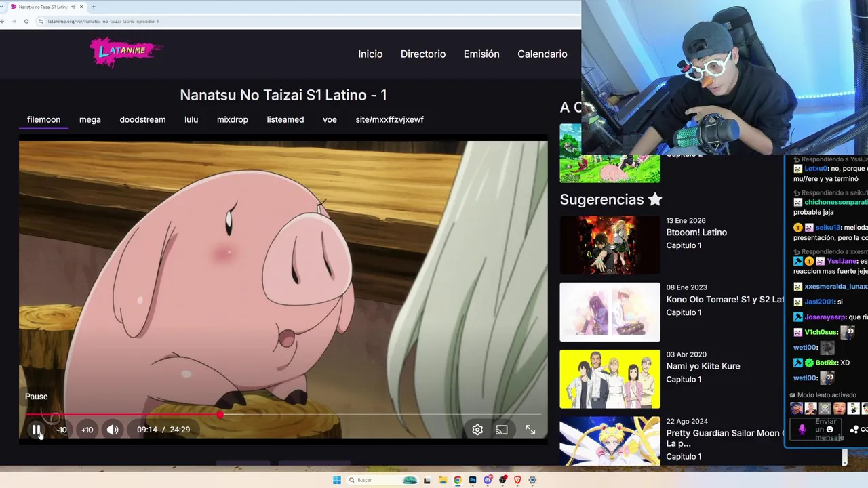Click the red progress bar handle
The image size is (868, 488).
pos(220,414)
